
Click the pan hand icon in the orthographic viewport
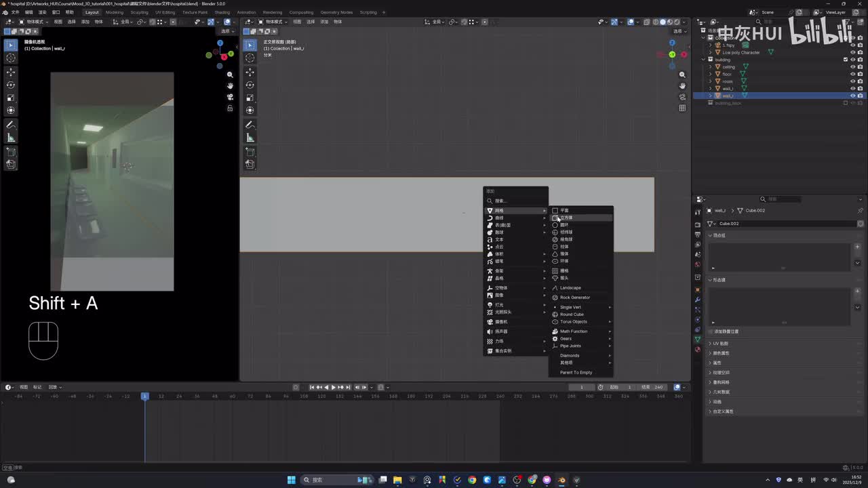[x=682, y=85]
